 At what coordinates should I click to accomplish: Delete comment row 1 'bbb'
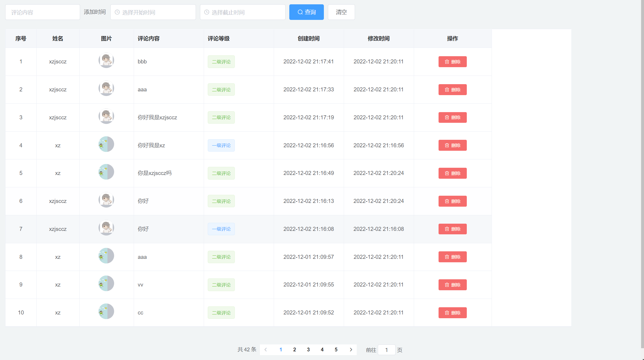point(452,62)
